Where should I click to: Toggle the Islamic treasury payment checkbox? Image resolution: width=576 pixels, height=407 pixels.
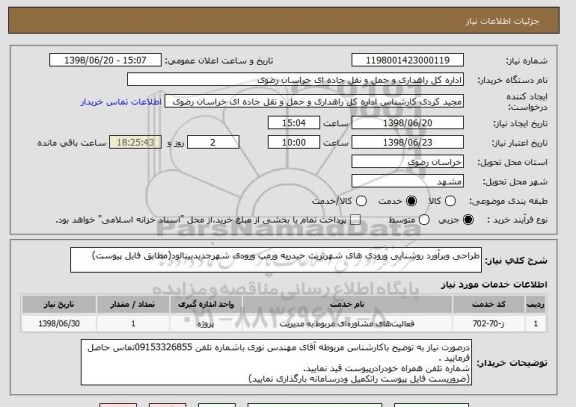coord(355,220)
